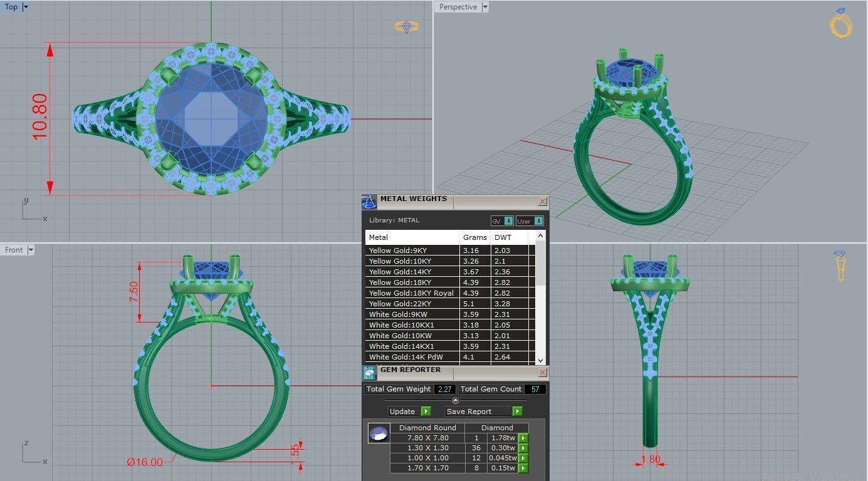
Task: Click the Metal Weights panel flask icon
Action: (370, 202)
